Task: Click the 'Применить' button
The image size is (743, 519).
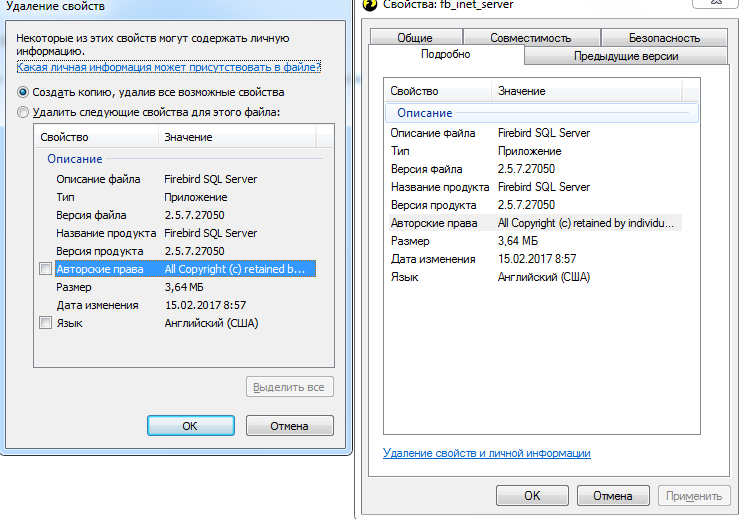Action: point(694,495)
